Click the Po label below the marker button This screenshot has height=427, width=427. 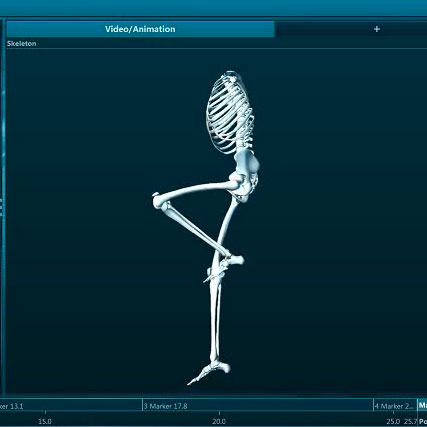point(423,422)
